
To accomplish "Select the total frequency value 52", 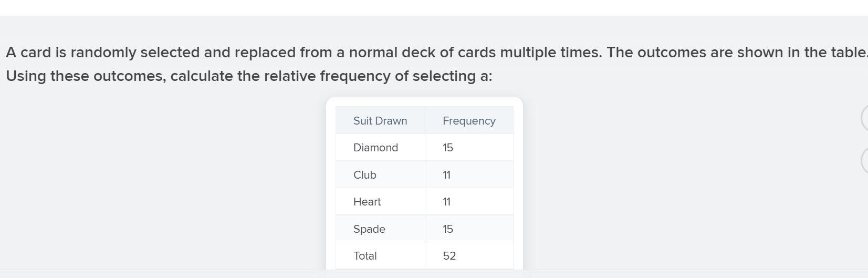I will (x=449, y=256).
